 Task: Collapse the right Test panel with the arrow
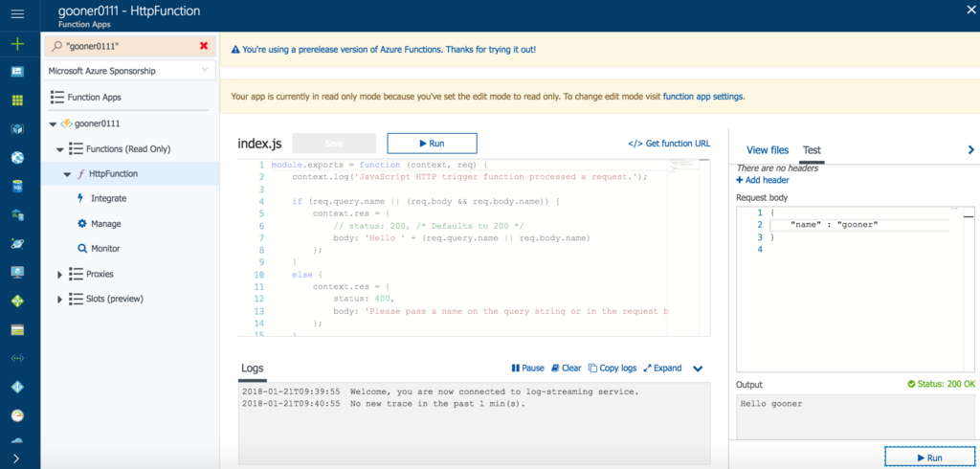pyautogui.click(x=970, y=149)
